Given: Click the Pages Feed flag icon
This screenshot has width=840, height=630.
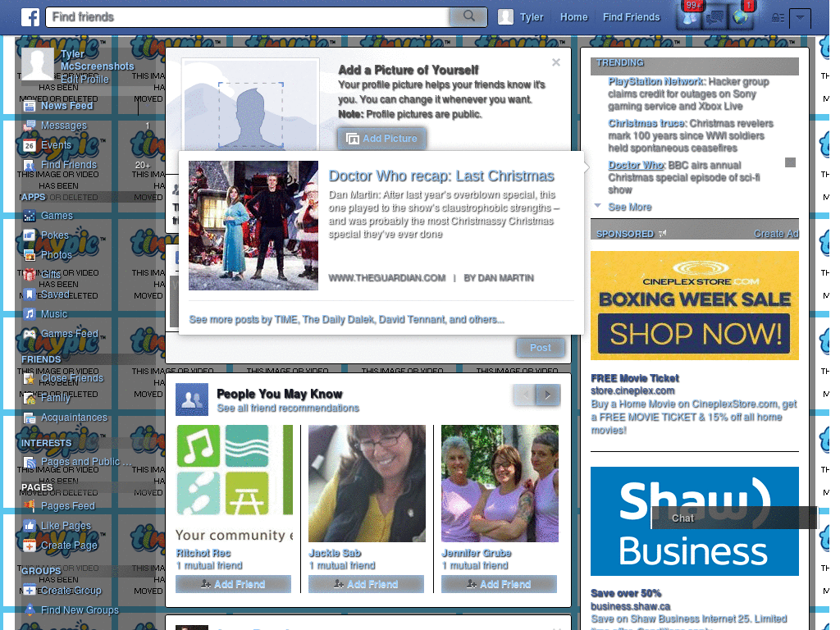Looking at the screenshot, I should tap(30, 506).
